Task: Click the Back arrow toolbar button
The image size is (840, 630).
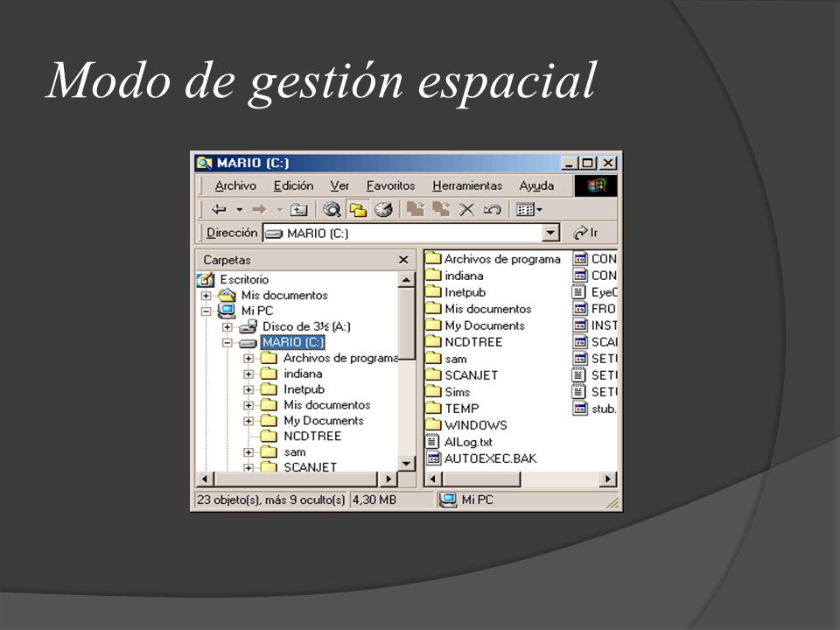Action: 219,209
